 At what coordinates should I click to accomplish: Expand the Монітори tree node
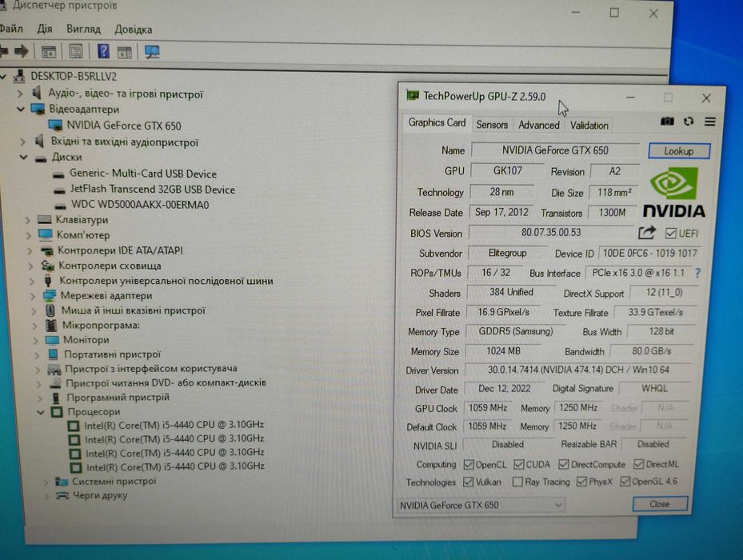click(35, 340)
